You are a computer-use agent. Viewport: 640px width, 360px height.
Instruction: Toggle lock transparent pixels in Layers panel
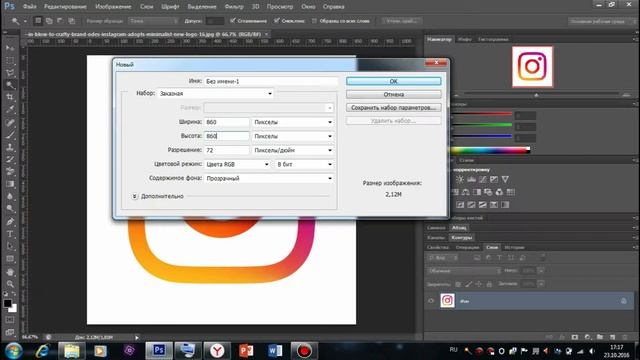tap(458, 284)
